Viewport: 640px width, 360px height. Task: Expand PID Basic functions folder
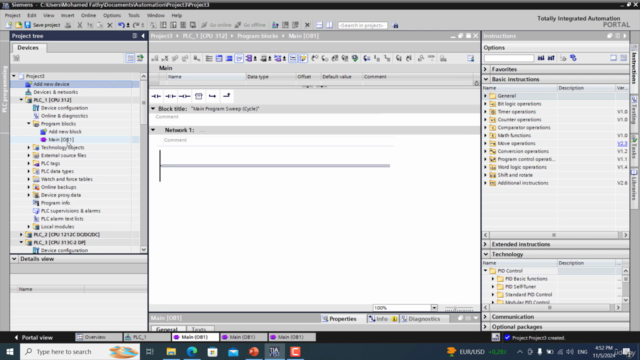click(493, 279)
